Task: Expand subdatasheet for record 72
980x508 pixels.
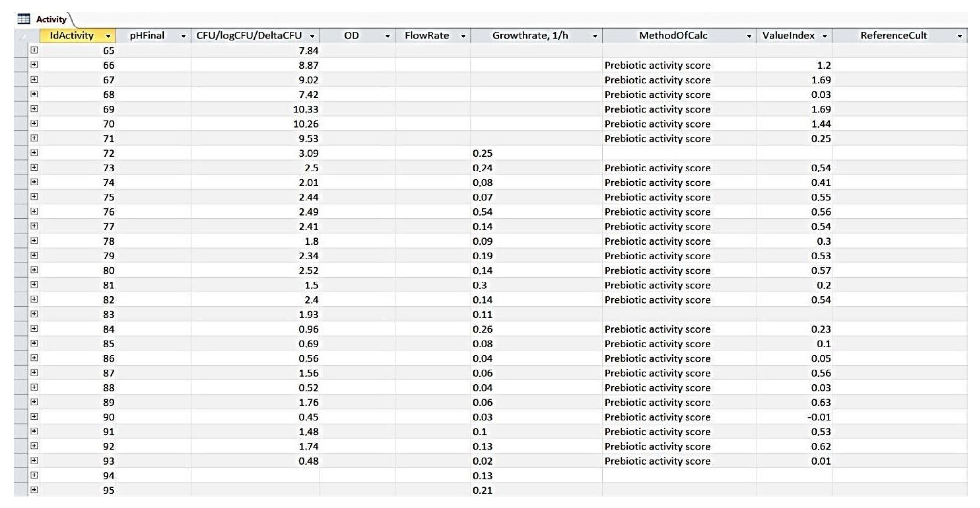Action: pyautogui.click(x=34, y=153)
